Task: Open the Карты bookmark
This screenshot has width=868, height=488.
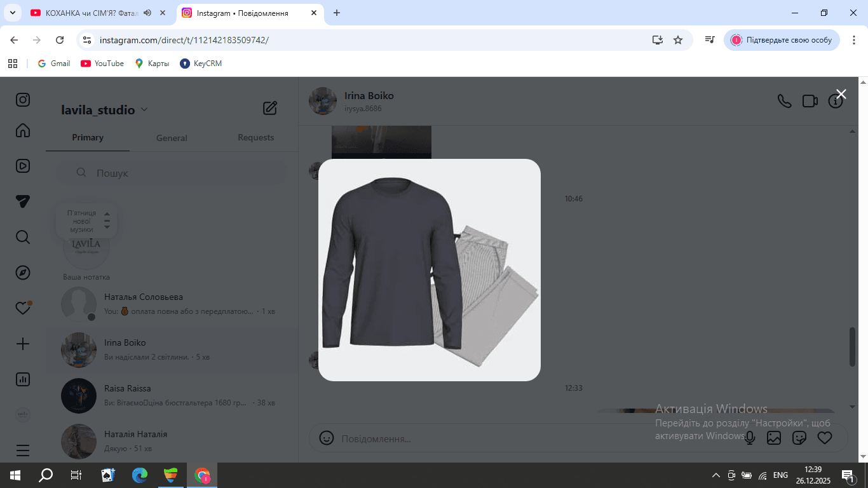Action: point(152,64)
